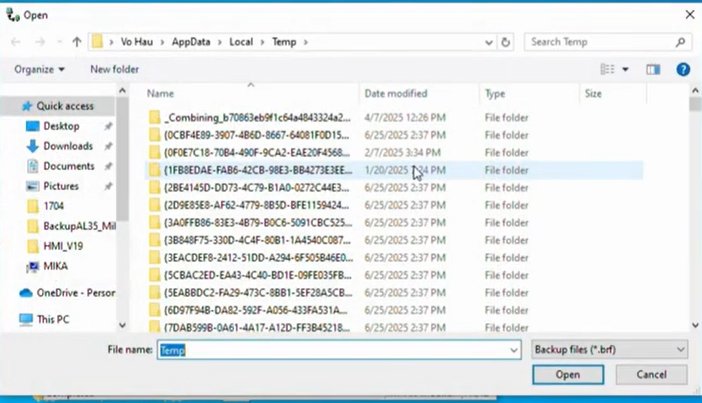Open the Help question mark icon
The width and height of the screenshot is (702, 403).
(683, 69)
